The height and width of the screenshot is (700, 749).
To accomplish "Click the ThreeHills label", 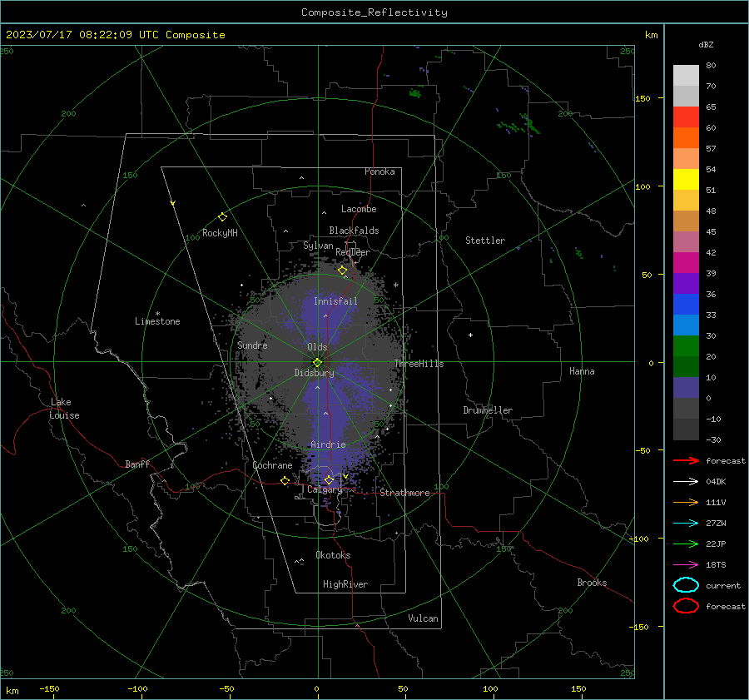I will (419, 364).
